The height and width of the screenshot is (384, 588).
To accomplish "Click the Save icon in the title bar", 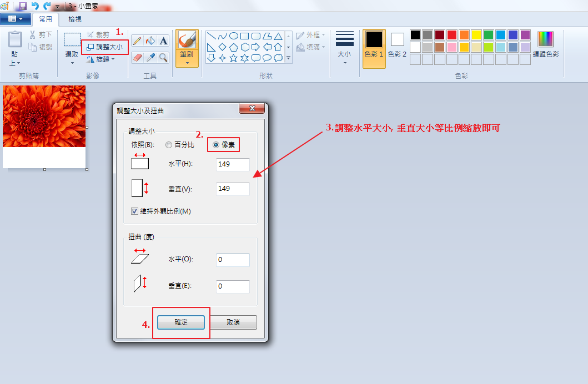I will coord(23,6).
